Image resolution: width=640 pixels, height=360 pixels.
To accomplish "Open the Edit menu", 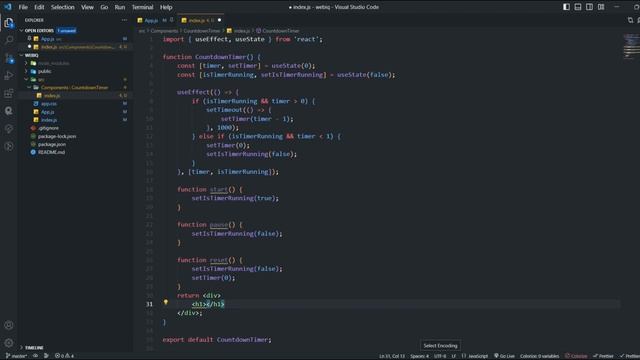I will 39,7.
